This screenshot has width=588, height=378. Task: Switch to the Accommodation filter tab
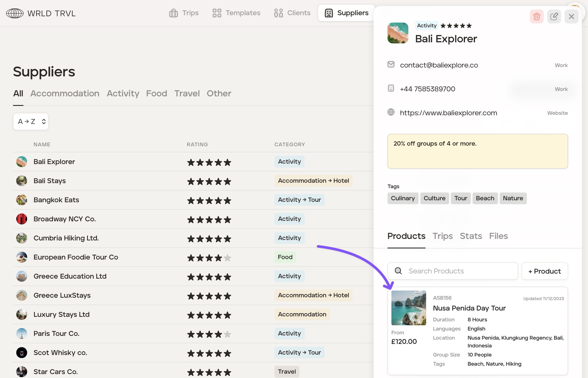pyautogui.click(x=65, y=94)
